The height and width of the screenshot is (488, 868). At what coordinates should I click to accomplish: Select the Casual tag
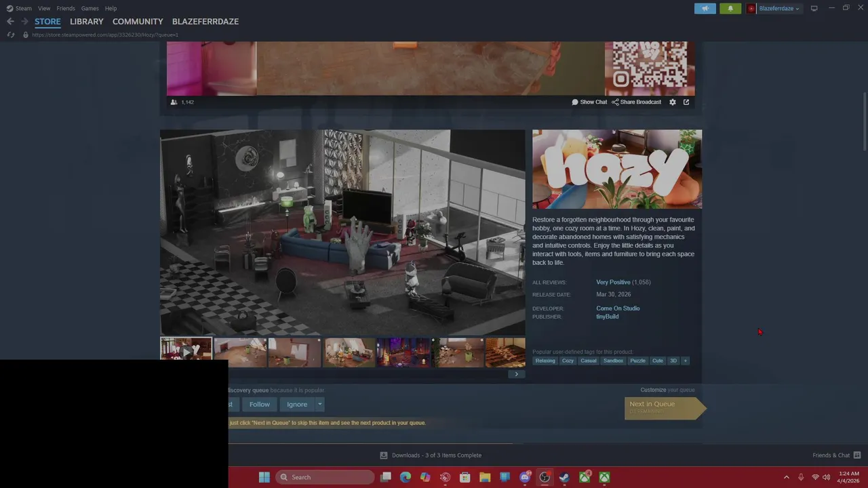click(589, 361)
